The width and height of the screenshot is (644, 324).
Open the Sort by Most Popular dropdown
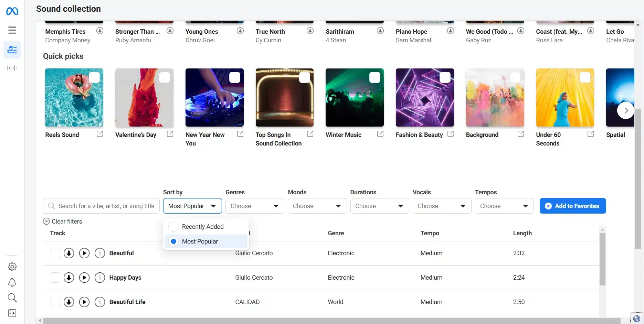click(x=192, y=206)
